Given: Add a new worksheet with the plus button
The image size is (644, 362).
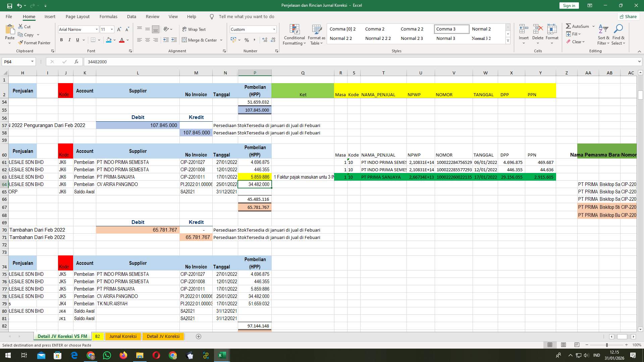Looking at the screenshot, I should tap(199, 336).
